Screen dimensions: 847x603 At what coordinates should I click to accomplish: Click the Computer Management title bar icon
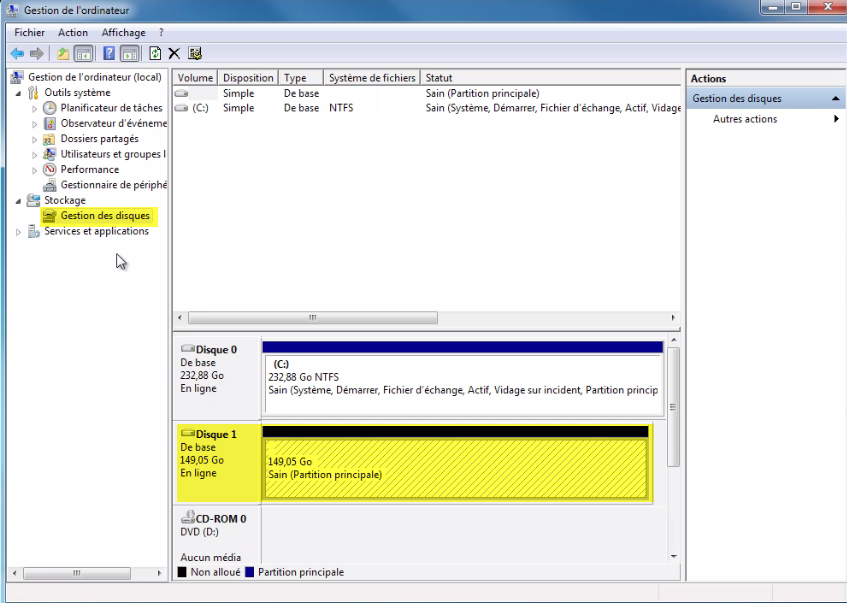[12, 10]
